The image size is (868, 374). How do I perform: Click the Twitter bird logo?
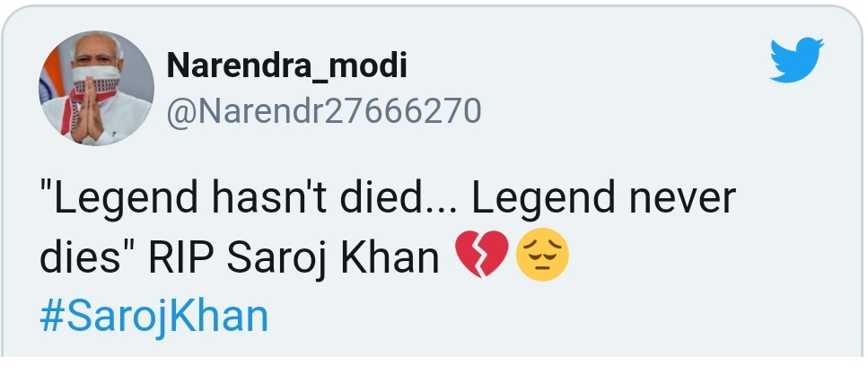(796, 60)
